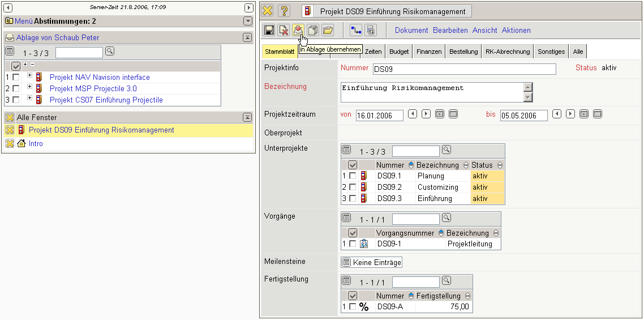This screenshot has height=320, width=644.
Task: Click the project structure tree toolbar icon
Action: tap(356, 31)
